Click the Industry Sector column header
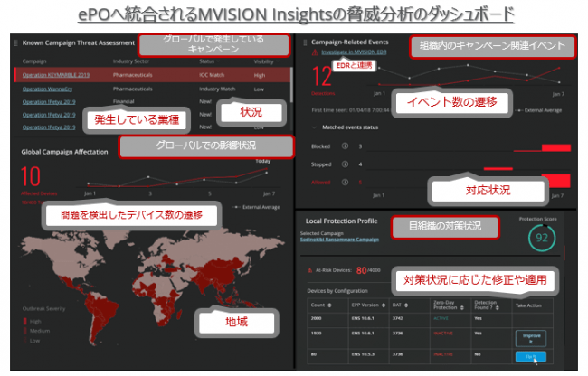The width and height of the screenshot is (588, 376). pos(131,61)
